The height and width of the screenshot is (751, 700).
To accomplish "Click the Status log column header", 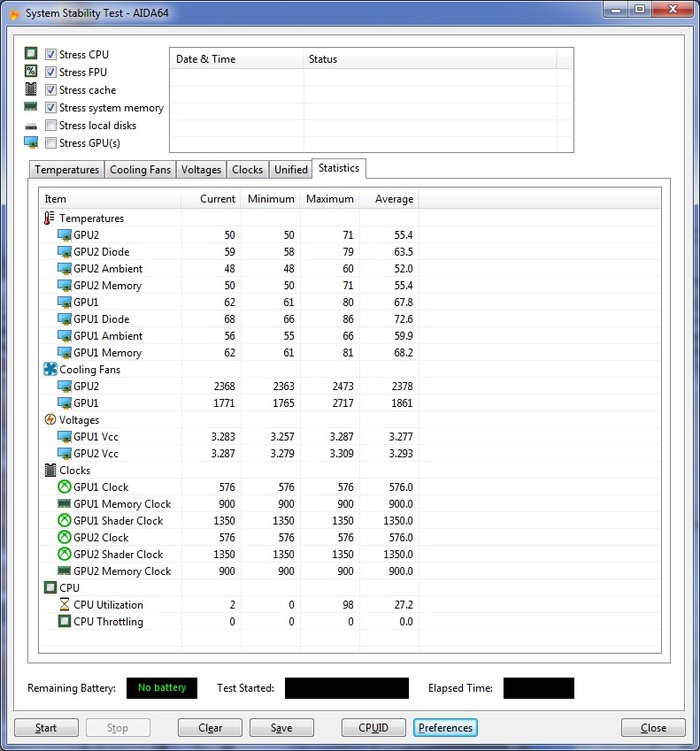I will click(x=430, y=59).
